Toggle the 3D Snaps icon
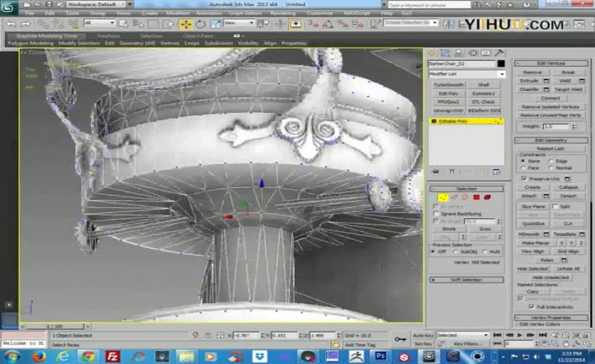This screenshot has width=595, height=364. click(x=314, y=24)
